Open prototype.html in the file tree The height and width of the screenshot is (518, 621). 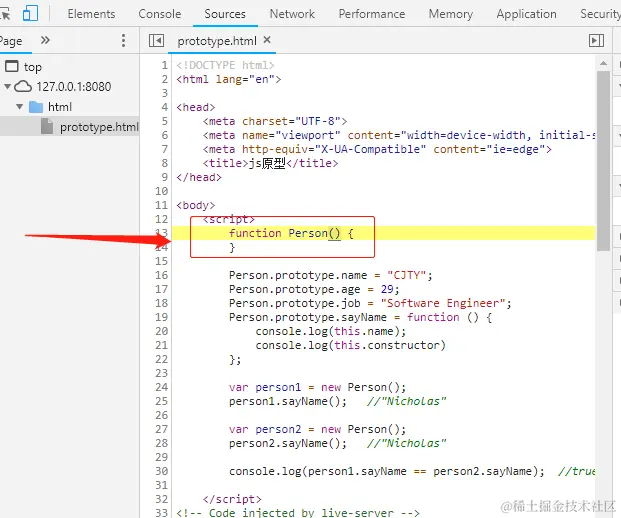tap(99, 127)
